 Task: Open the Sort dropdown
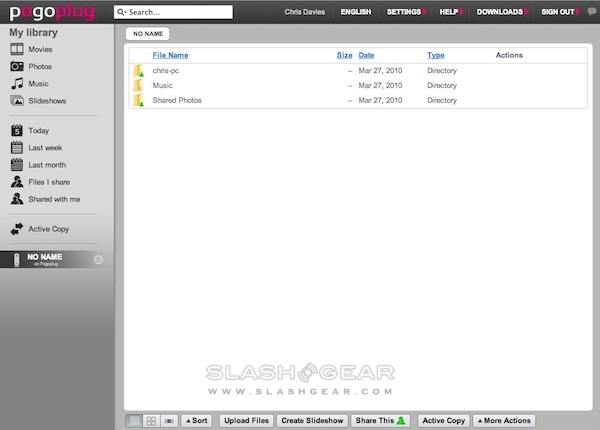click(x=196, y=421)
